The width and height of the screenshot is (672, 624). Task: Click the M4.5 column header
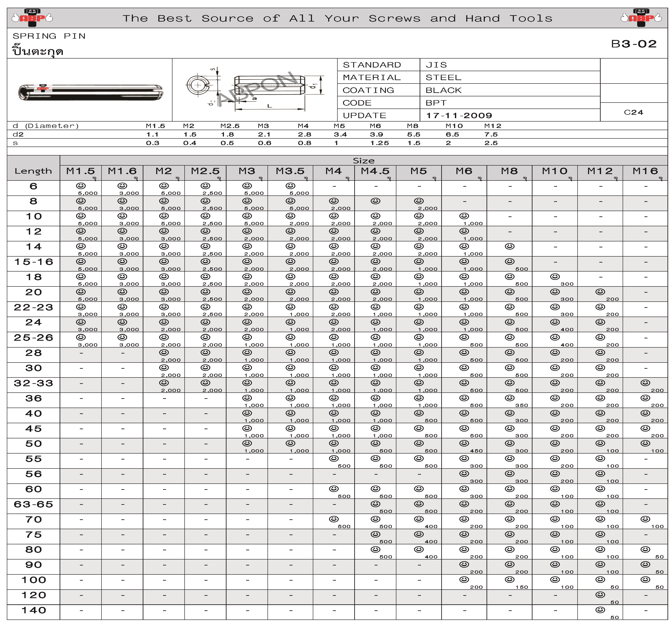pyautogui.click(x=375, y=171)
